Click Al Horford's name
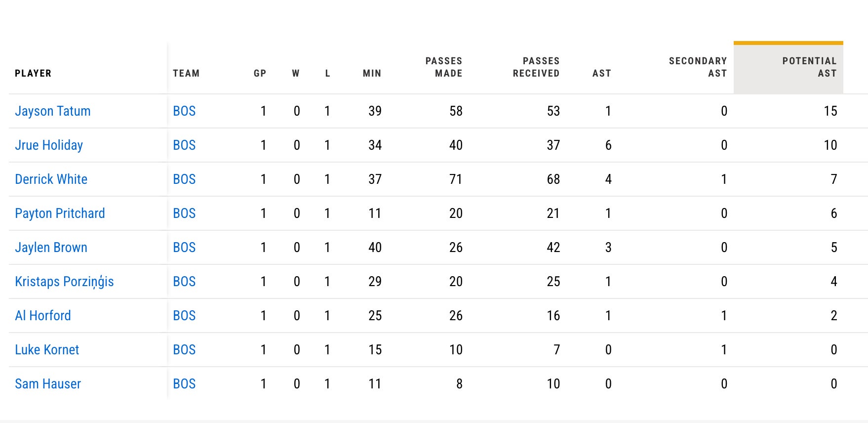The image size is (868, 423). point(43,316)
